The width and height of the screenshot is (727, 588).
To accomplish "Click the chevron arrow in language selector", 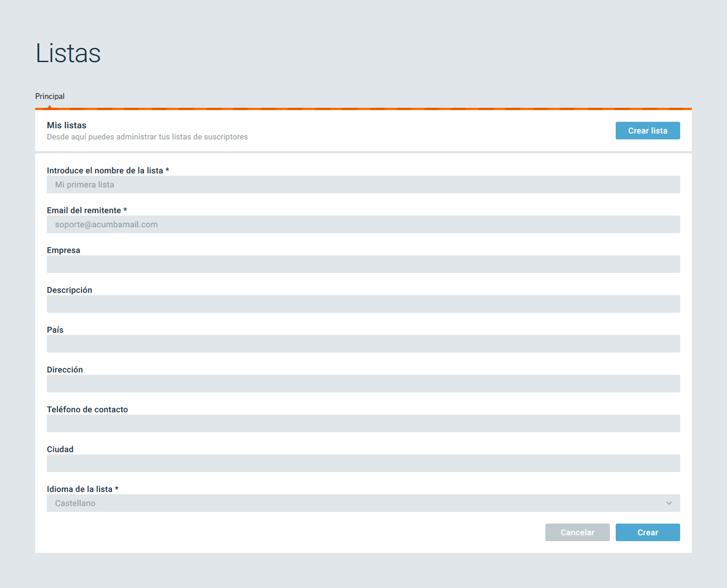I will [x=669, y=503].
